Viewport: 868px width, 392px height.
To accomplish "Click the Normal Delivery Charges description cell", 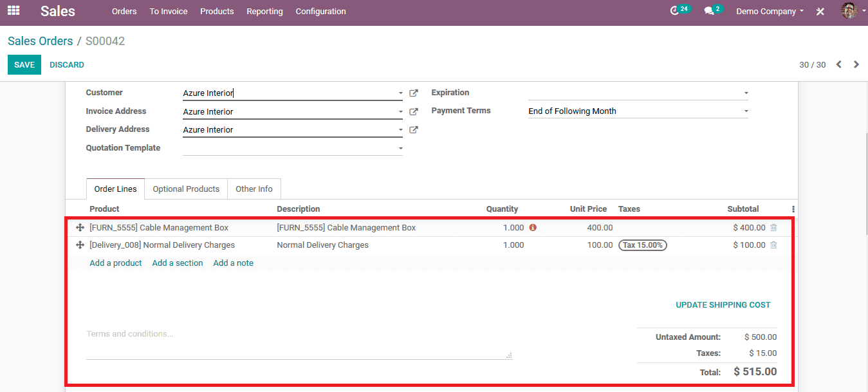I will 322,245.
